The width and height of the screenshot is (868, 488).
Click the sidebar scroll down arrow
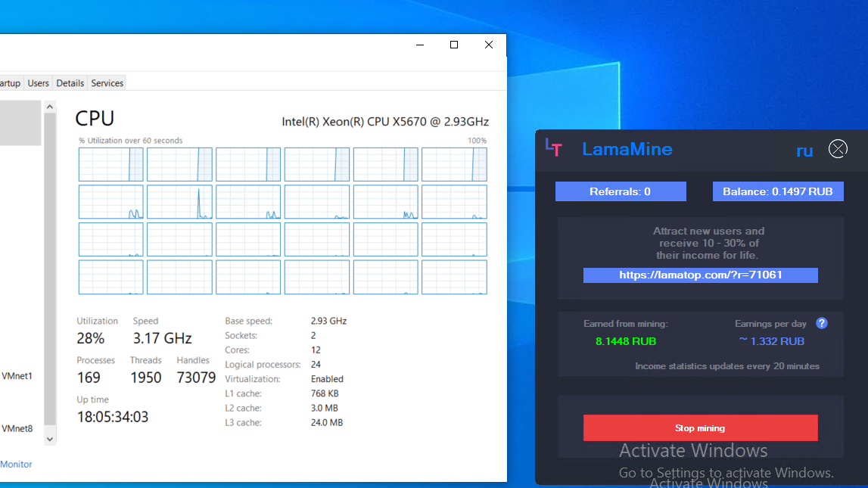coord(50,439)
